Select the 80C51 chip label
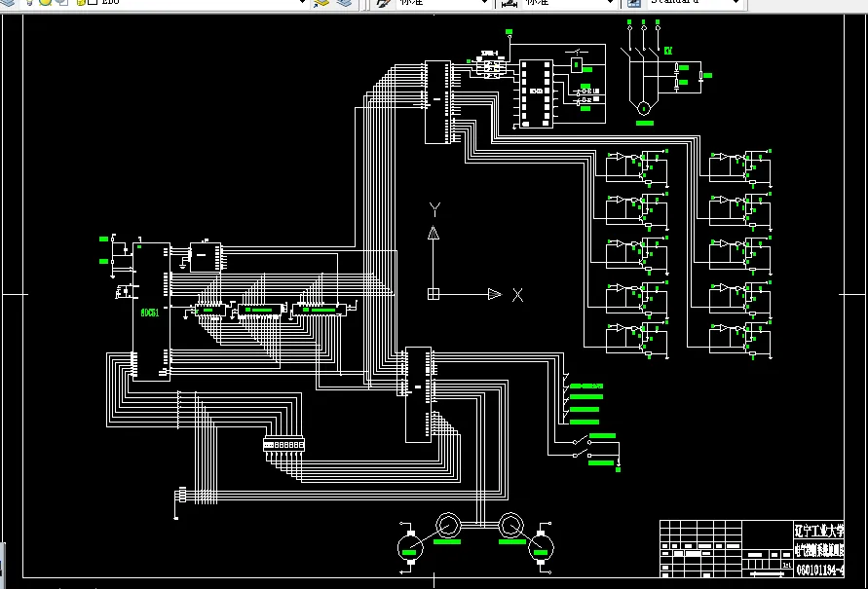The width and height of the screenshot is (868, 589). [x=150, y=313]
